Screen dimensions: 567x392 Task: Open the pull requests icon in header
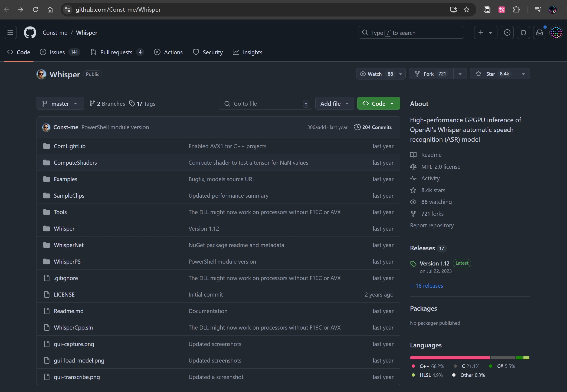(x=523, y=33)
